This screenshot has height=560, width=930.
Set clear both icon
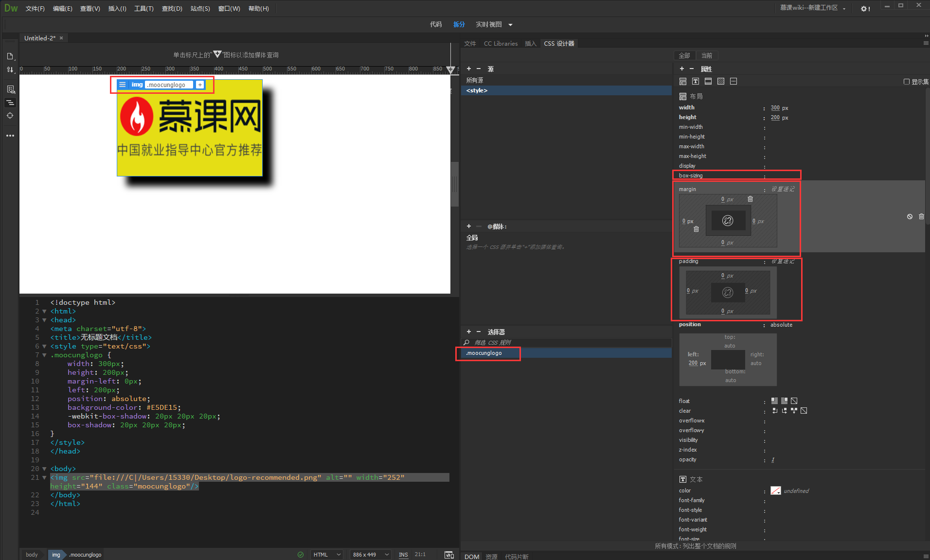pos(794,411)
